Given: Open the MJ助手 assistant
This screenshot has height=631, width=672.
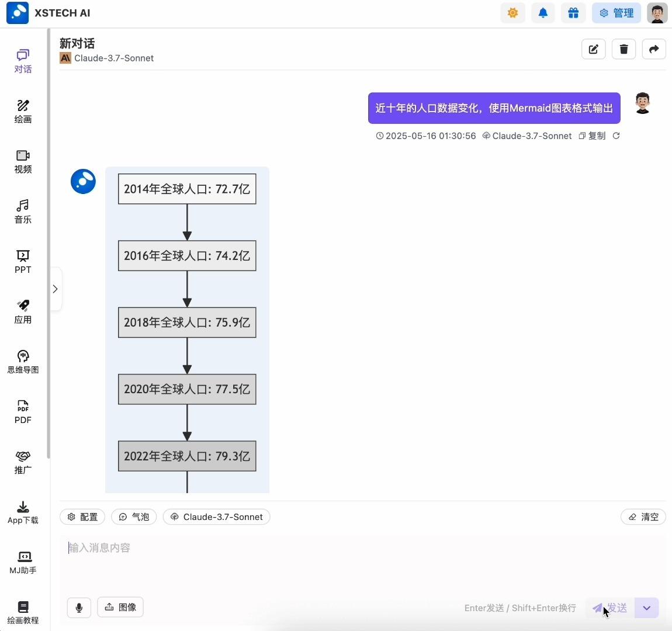Looking at the screenshot, I should (x=23, y=562).
